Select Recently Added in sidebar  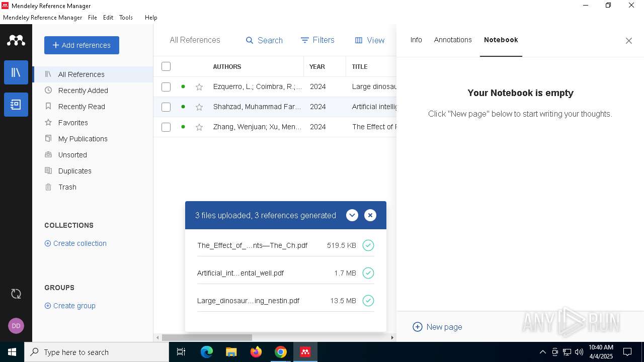tap(93, 90)
